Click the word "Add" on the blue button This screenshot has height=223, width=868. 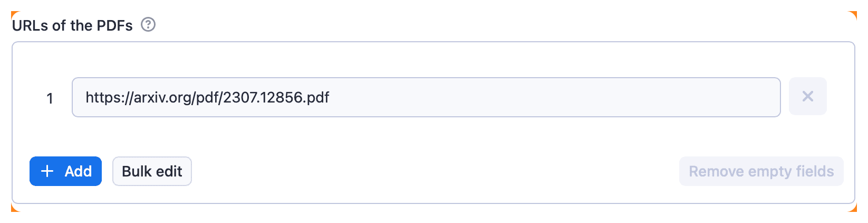click(x=78, y=171)
